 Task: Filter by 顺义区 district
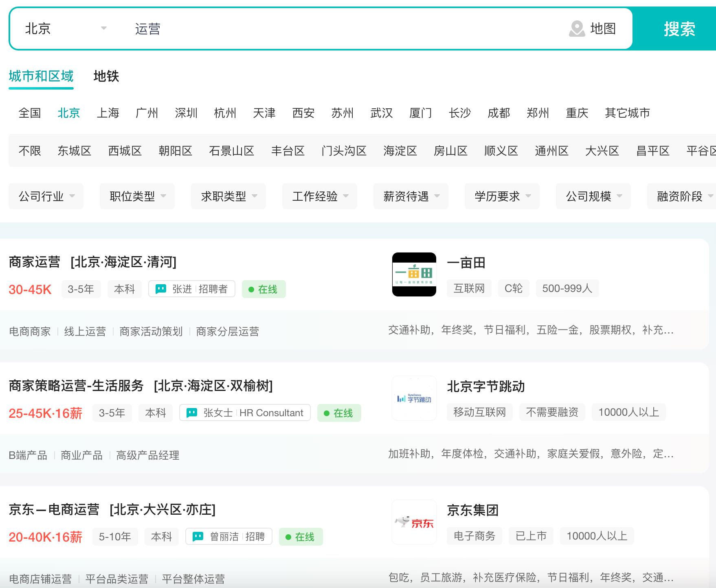[501, 151]
